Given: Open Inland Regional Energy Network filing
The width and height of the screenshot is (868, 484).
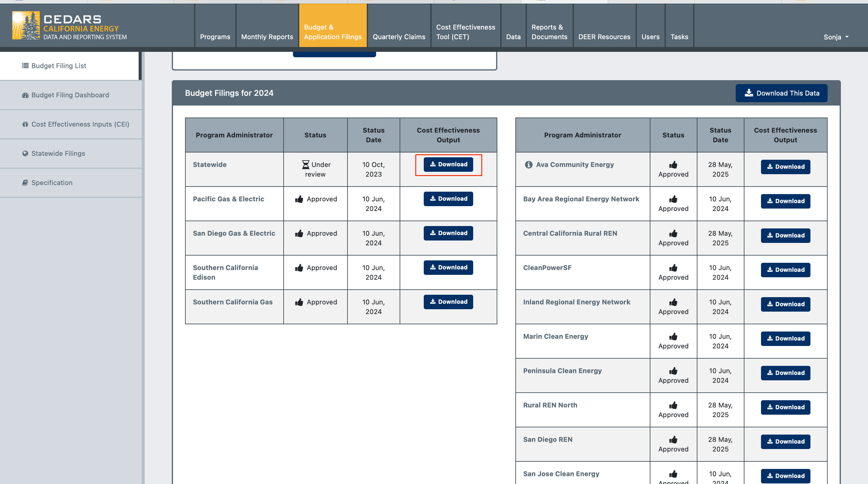Looking at the screenshot, I should [x=577, y=302].
